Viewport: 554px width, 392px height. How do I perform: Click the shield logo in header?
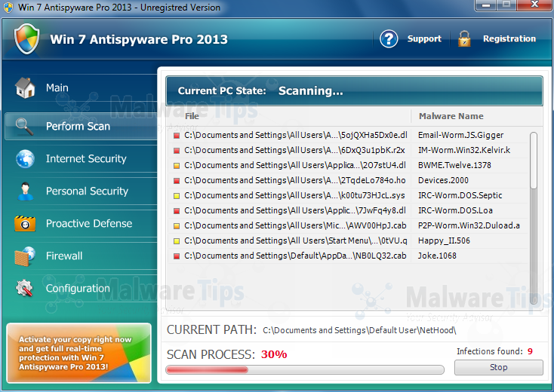click(x=26, y=38)
